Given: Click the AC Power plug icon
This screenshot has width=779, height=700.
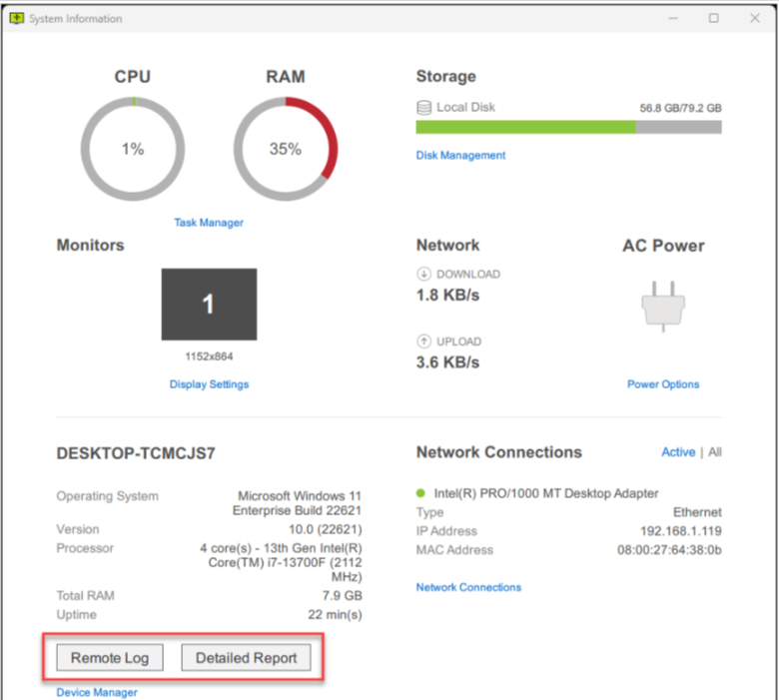Looking at the screenshot, I should [663, 307].
